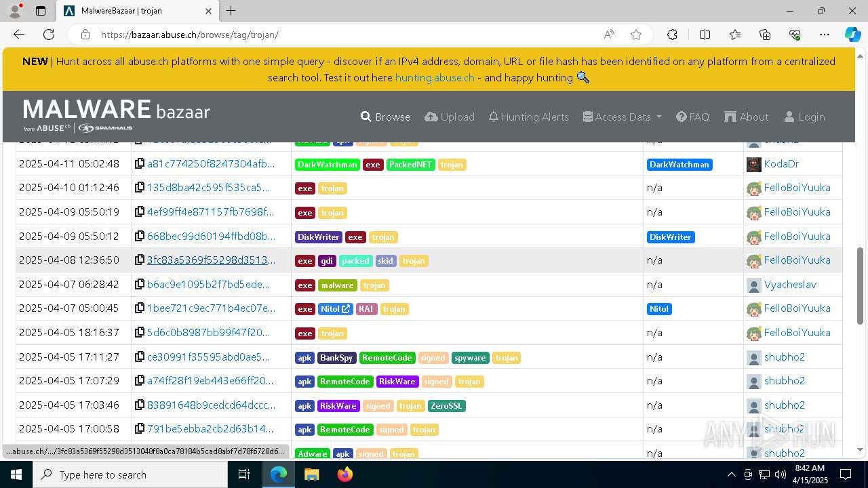Copy hash a74ff28f19eb443e66ff20 to clipboard
The image size is (868, 488).
[140, 381]
